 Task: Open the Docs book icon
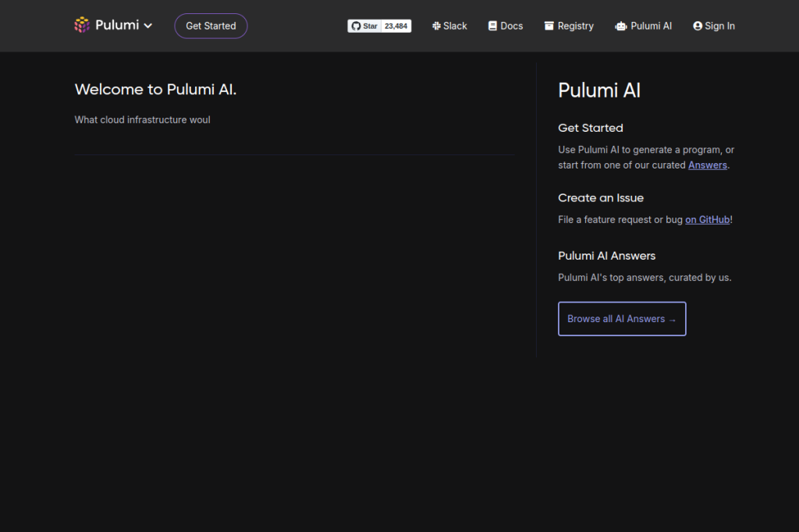[492, 26]
